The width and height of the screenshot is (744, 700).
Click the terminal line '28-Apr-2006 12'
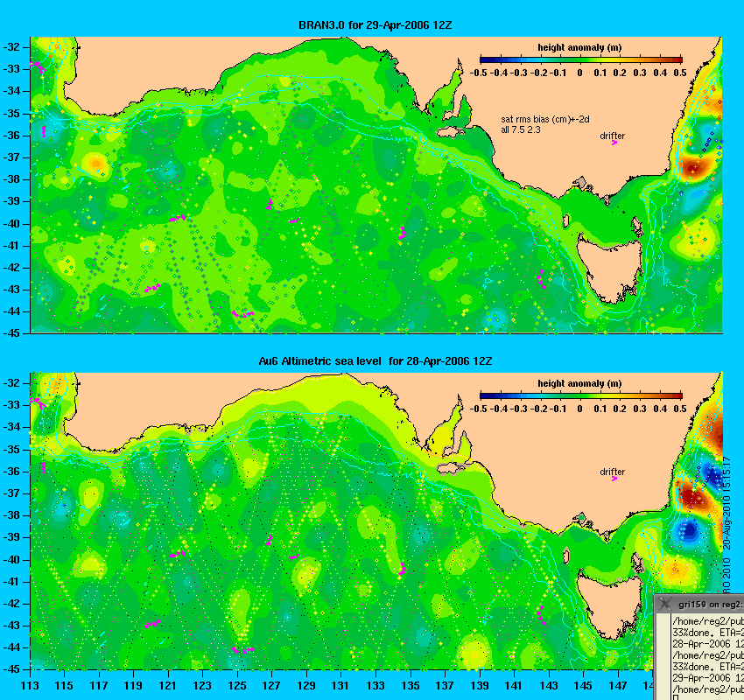coord(708,644)
